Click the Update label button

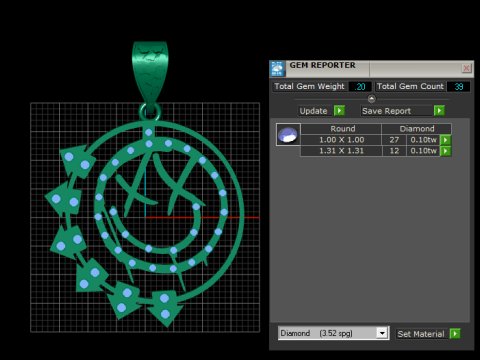pos(314,111)
